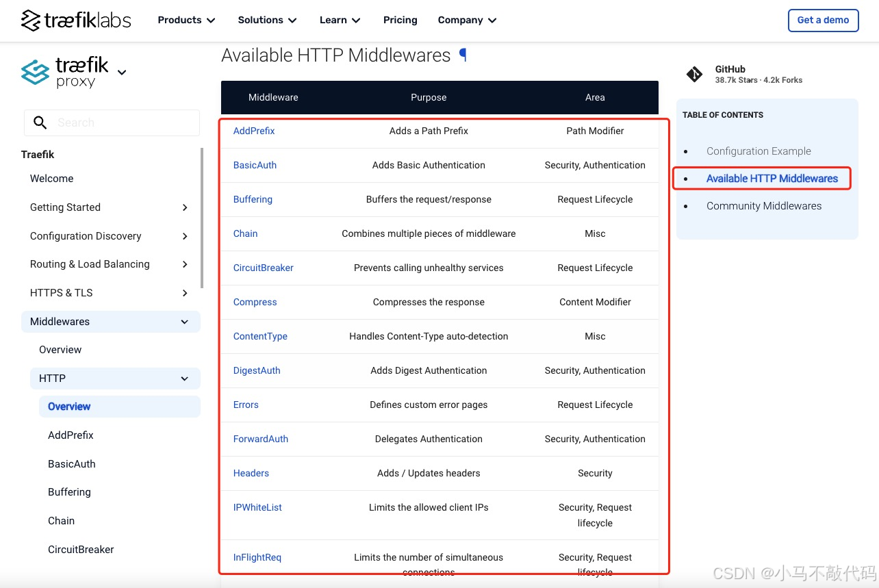Jump to Available HTTP Middlewares in contents

pyautogui.click(x=772, y=179)
